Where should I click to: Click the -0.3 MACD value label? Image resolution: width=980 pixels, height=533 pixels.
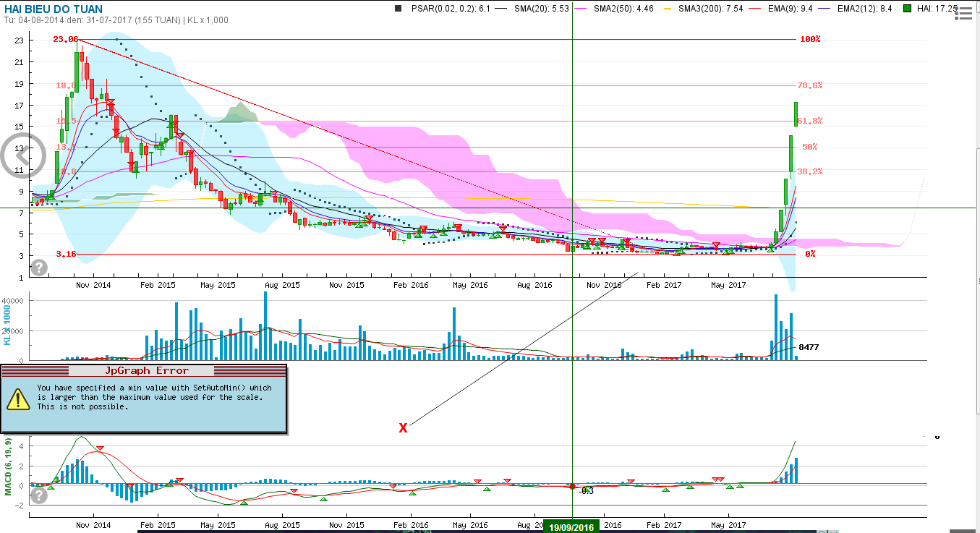click(x=587, y=491)
